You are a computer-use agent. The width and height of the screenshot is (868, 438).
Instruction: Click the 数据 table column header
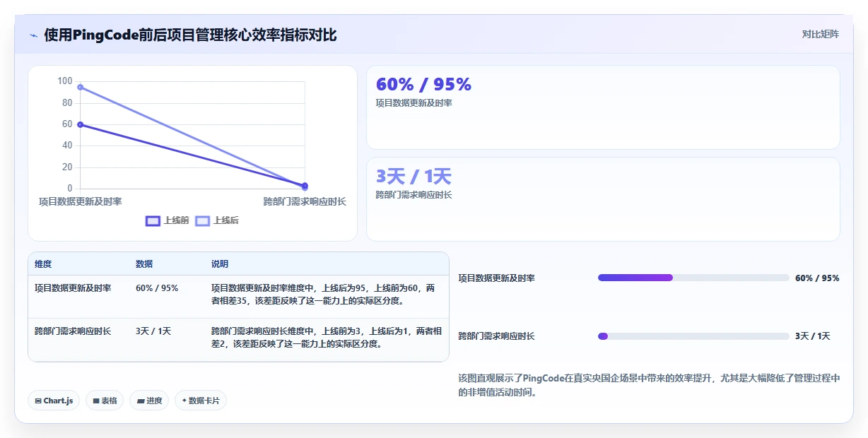[x=144, y=264]
